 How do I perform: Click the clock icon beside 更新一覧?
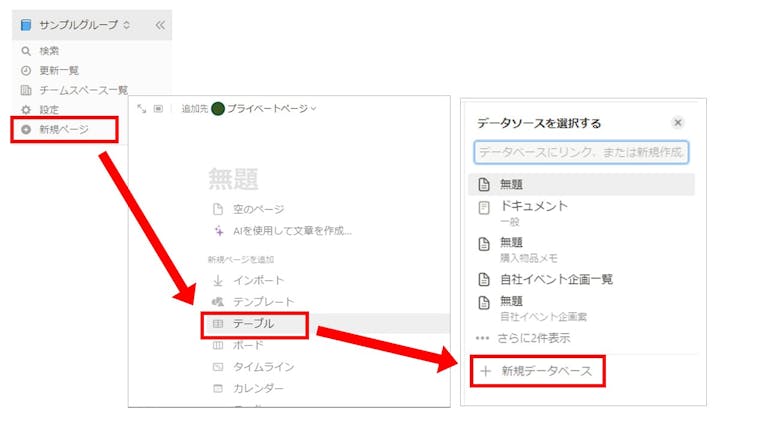(x=26, y=71)
